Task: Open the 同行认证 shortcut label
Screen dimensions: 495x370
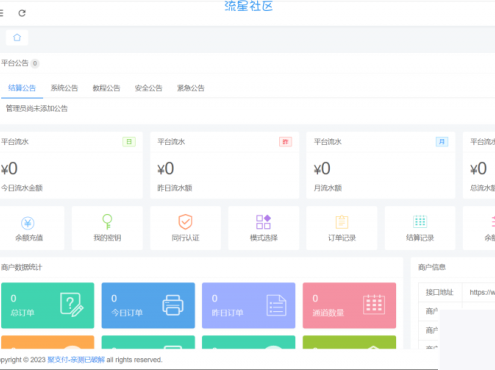Action: (185, 238)
